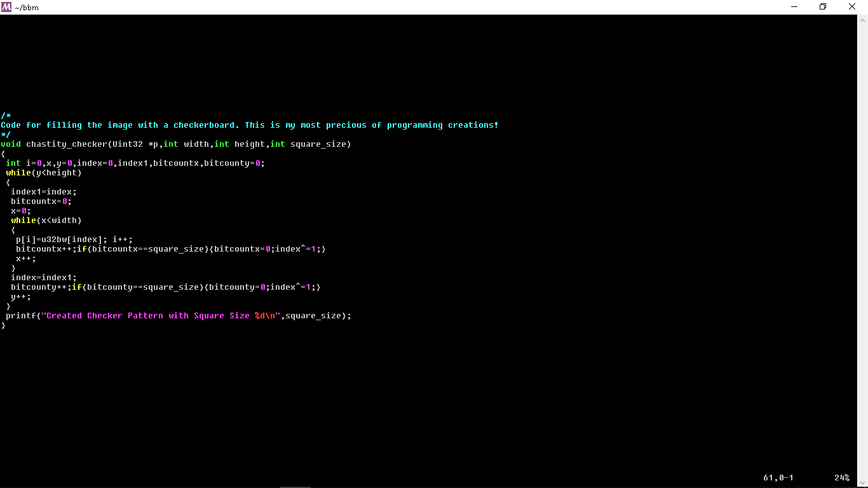The height and width of the screenshot is (488, 868).
Task: Click the printf function call
Action: 179,316
